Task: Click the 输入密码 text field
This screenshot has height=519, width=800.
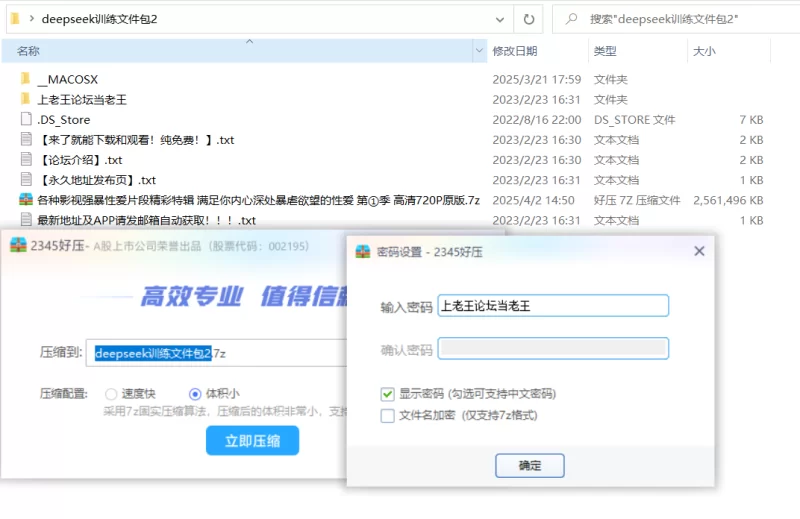Action: [x=553, y=306]
